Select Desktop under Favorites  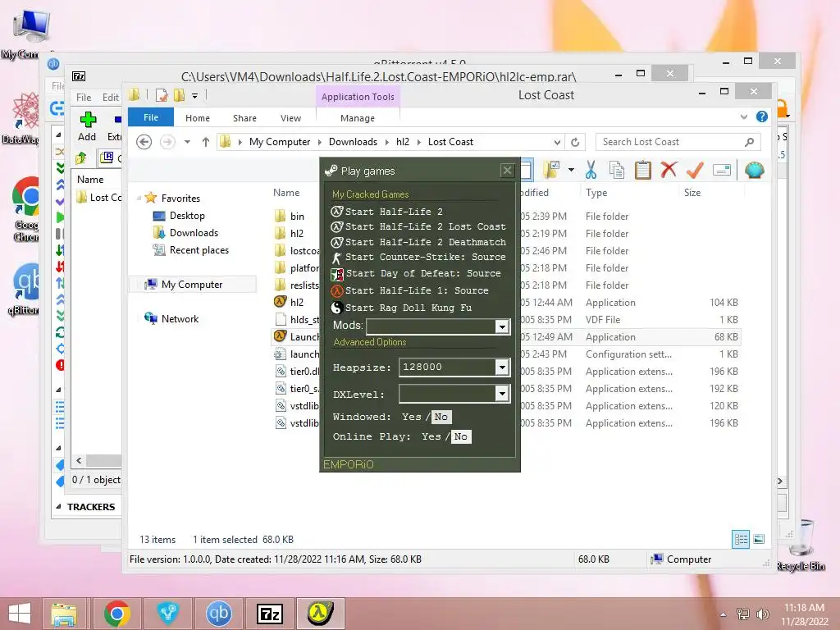pyautogui.click(x=187, y=216)
